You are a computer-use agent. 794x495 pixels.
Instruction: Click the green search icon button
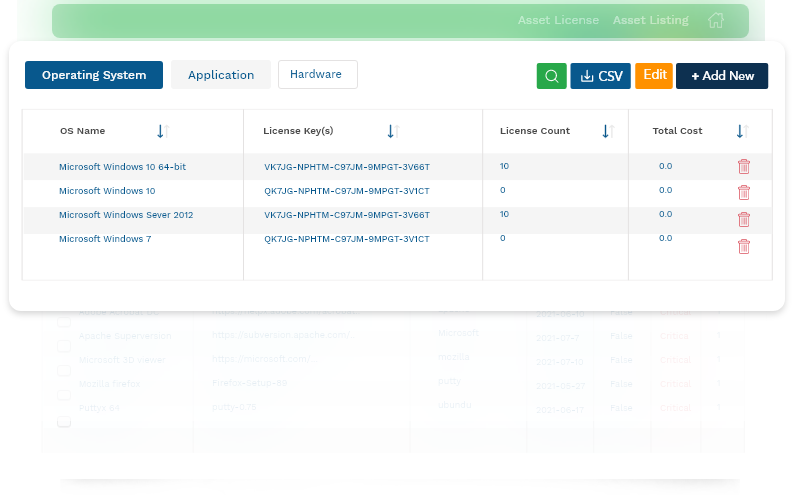pos(551,76)
